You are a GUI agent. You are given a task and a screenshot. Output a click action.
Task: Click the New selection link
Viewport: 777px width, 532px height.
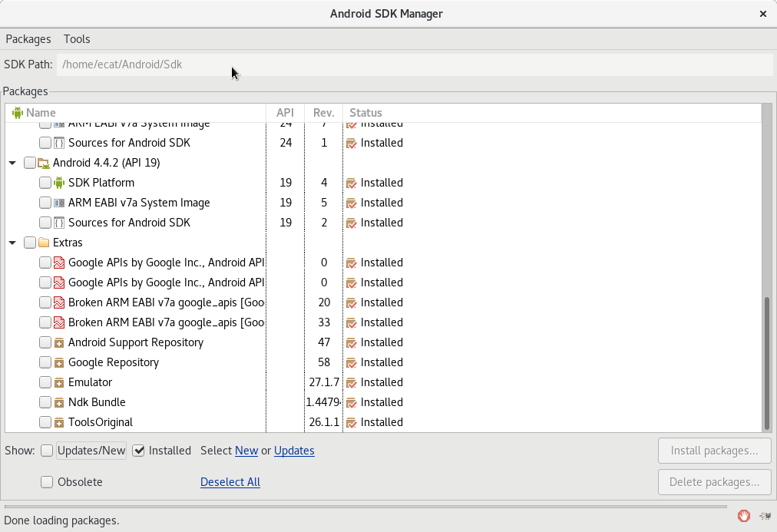[x=246, y=451]
